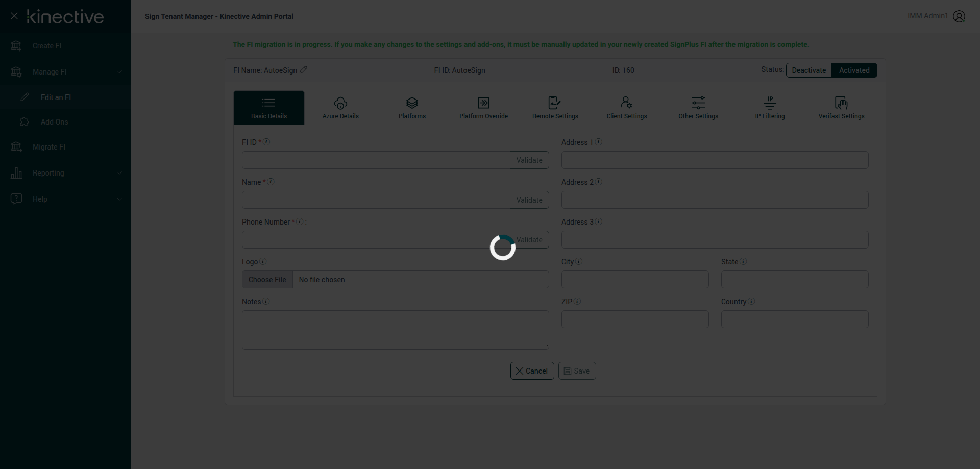Image resolution: width=980 pixels, height=469 pixels.
Task: Open the Other Settings tab
Action: (x=698, y=108)
